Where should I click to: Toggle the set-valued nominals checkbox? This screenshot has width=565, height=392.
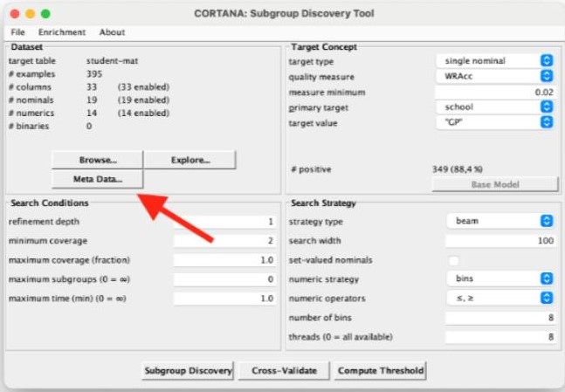tap(453, 260)
